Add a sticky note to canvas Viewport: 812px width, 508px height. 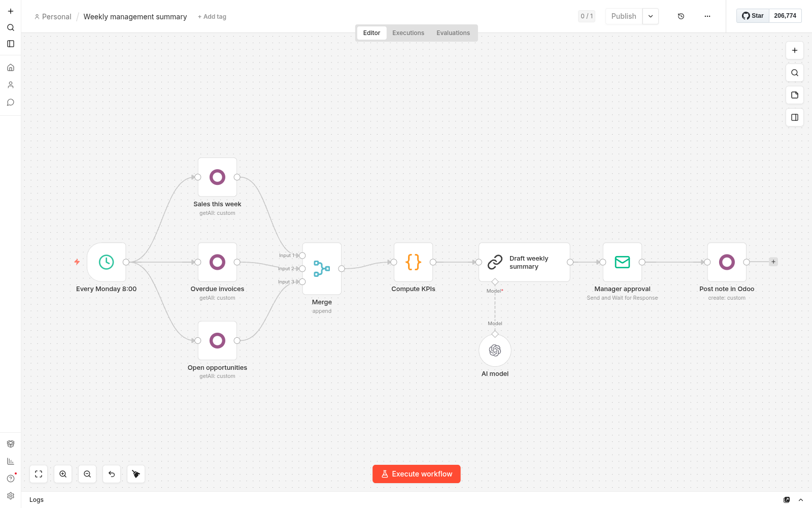pos(795,95)
